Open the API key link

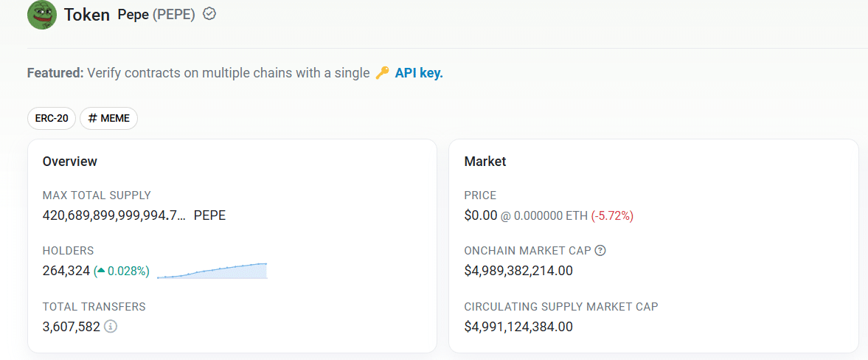(419, 73)
